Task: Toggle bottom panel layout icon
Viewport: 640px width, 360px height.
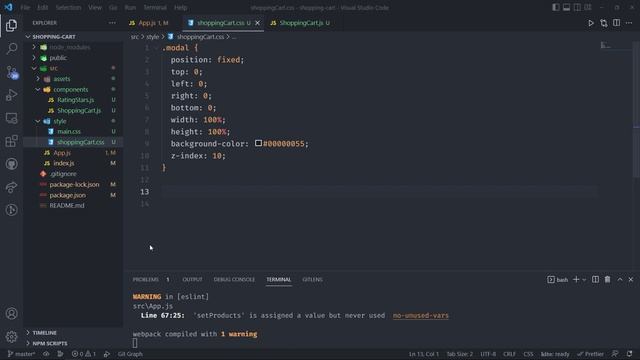Action: [566, 7]
